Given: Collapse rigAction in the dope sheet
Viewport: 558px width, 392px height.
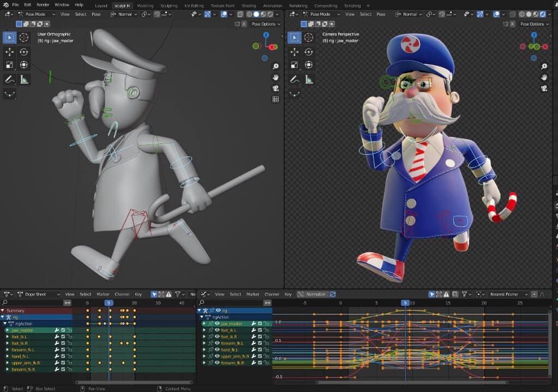Looking at the screenshot, I should pos(5,324).
